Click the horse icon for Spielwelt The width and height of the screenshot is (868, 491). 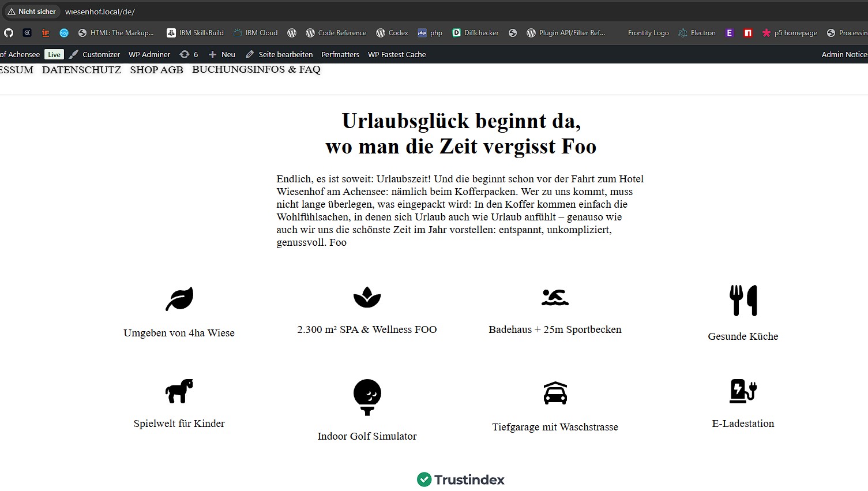click(179, 391)
